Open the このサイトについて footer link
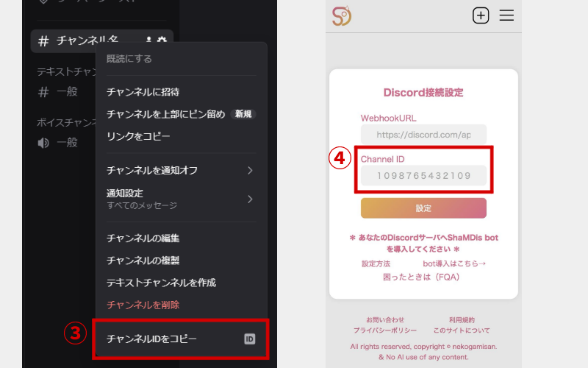The image size is (588, 368). click(462, 330)
